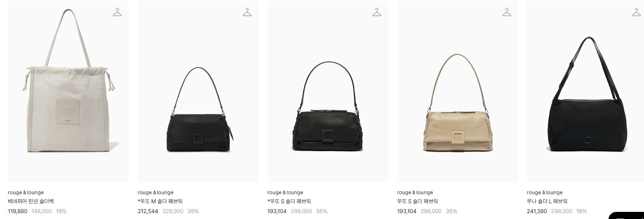644x219 pixels.
Task: Open the white linen tote bag image
Action: click(68, 92)
